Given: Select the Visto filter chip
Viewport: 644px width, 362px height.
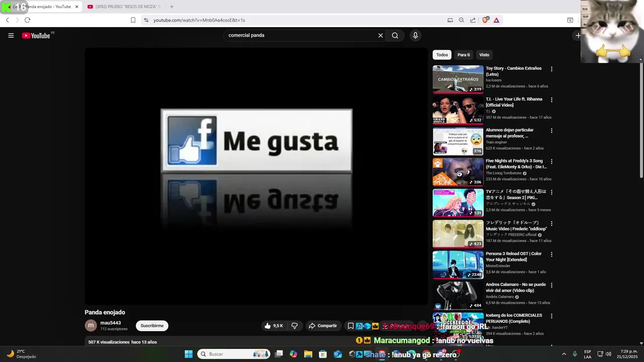Looking at the screenshot, I should 484,55.
